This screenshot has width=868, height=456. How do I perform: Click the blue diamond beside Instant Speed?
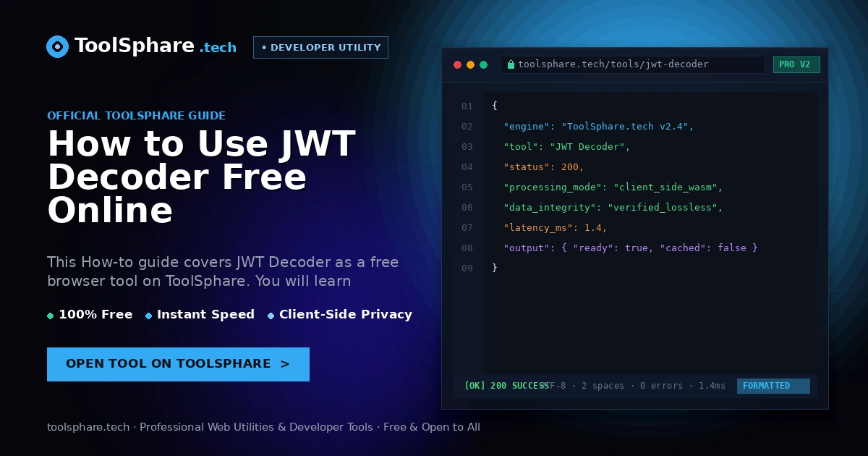148,316
